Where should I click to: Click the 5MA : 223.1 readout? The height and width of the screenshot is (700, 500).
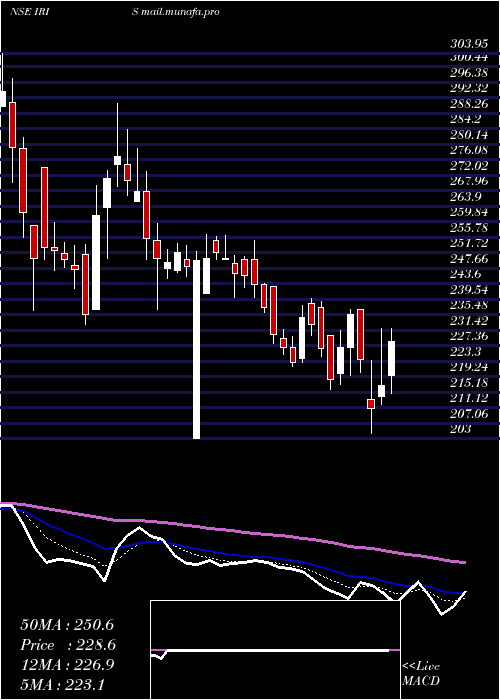62,684
